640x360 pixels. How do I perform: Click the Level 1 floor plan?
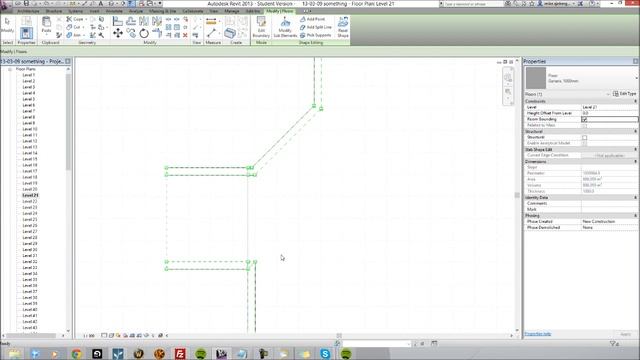tap(29, 75)
